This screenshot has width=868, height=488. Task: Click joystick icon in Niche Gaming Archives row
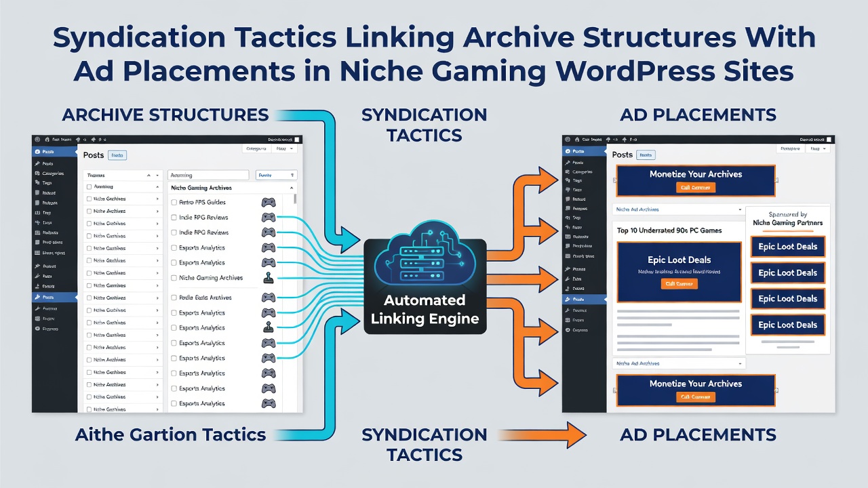pyautogui.click(x=269, y=277)
